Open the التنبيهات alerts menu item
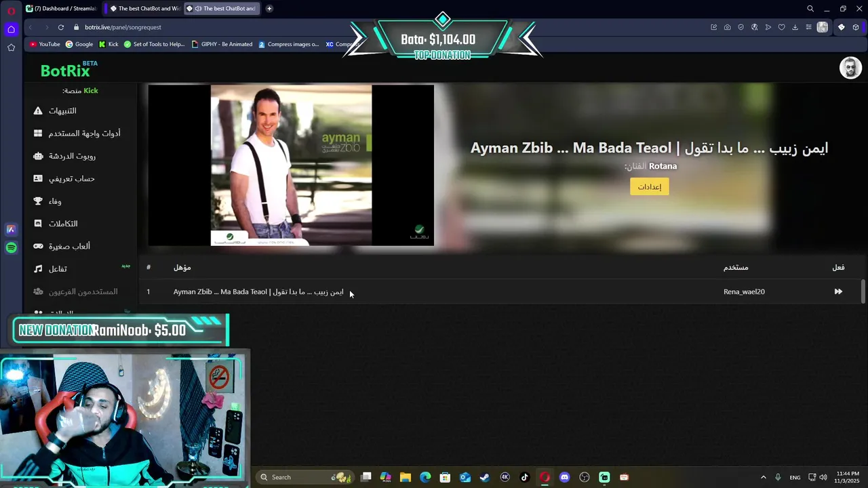 click(62, 110)
